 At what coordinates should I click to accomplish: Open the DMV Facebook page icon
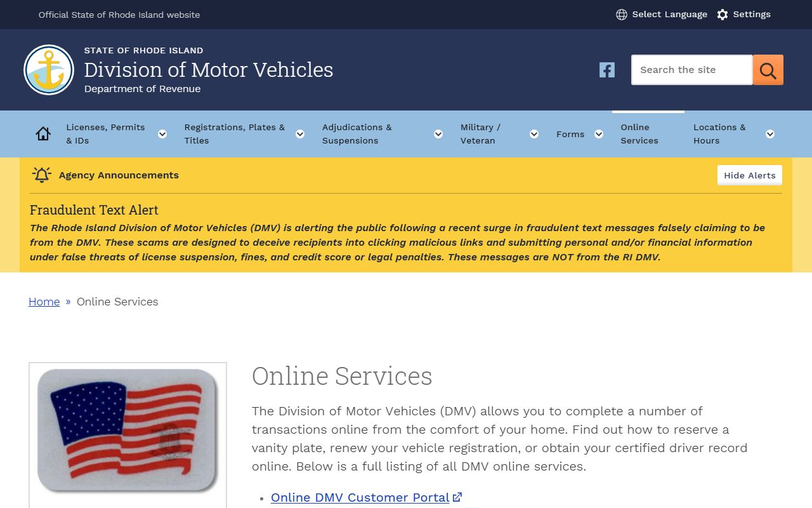click(x=607, y=70)
